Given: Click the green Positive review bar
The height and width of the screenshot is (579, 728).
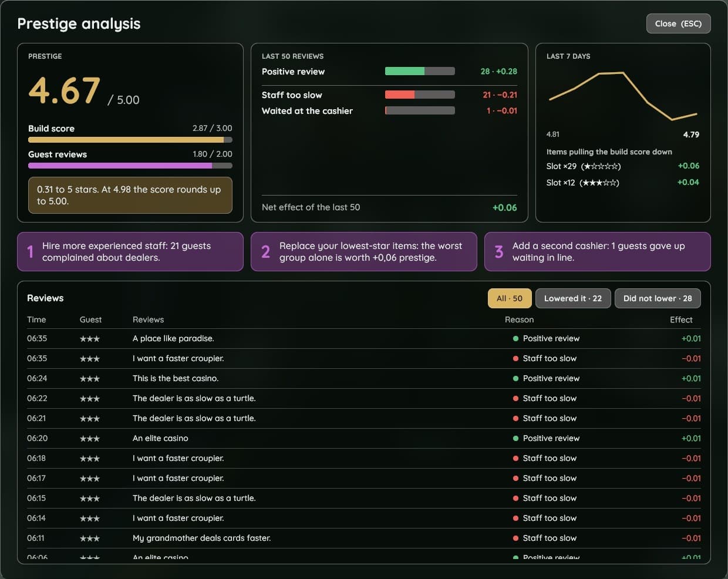Looking at the screenshot, I should click(x=420, y=71).
